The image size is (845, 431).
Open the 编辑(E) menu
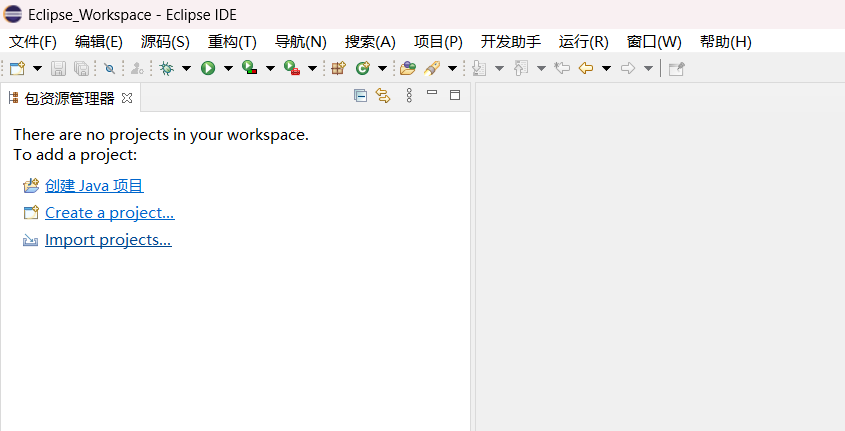(99, 42)
